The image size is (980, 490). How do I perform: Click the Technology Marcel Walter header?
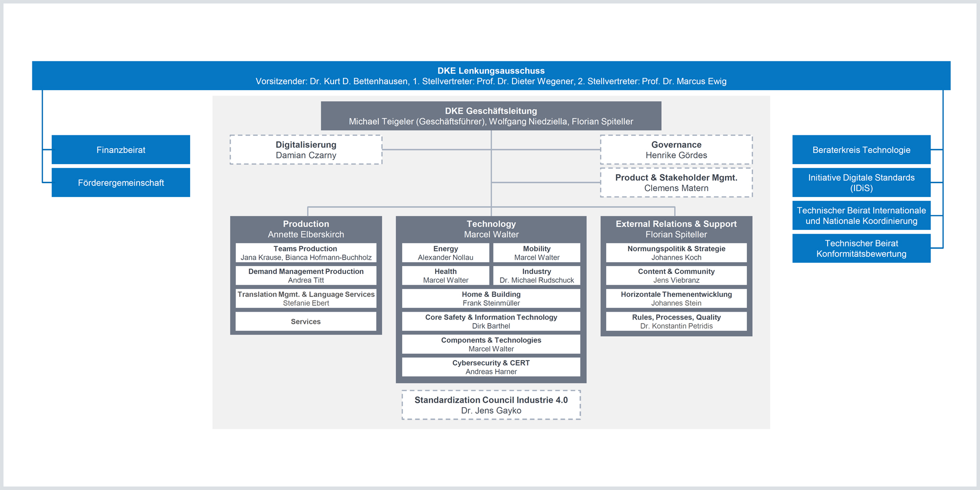tap(491, 229)
